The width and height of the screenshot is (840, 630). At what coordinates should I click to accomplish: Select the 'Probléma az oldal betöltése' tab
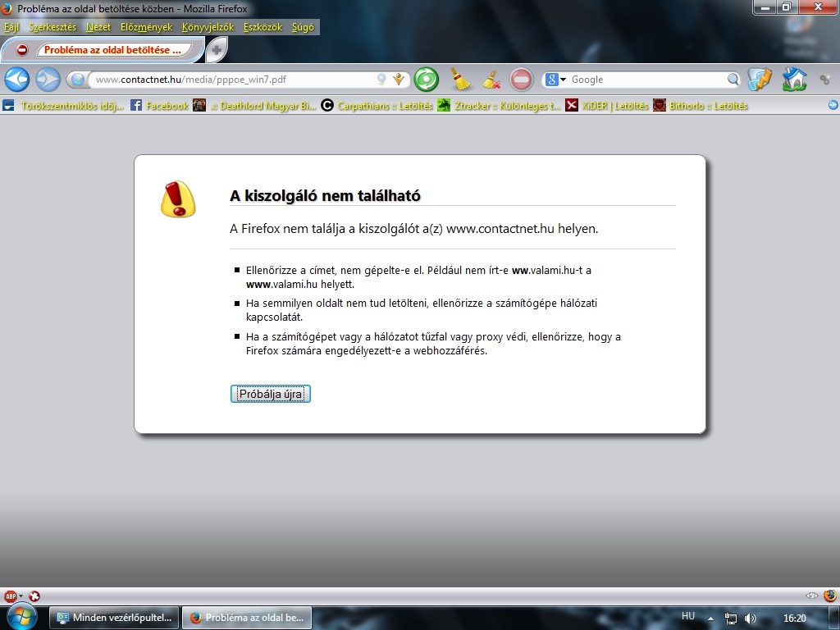pos(103,50)
